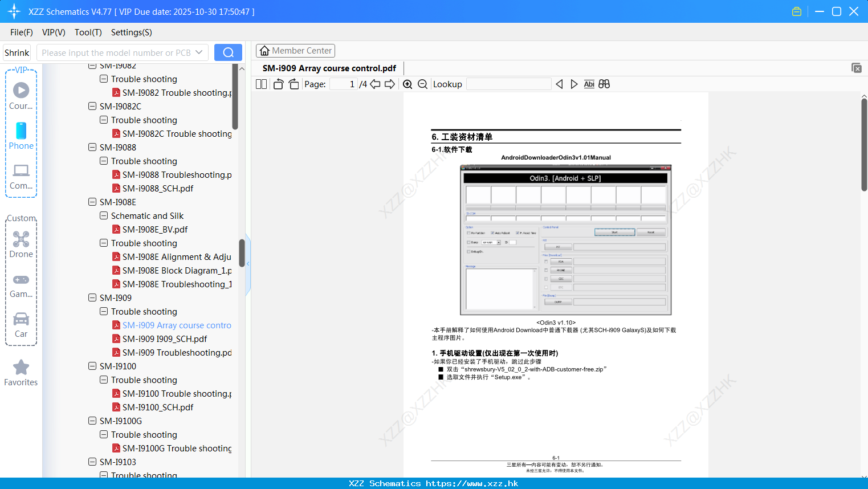
Task: Open SM-I908E Alignment & Adju pdf
Action: [x=172, y=257]
